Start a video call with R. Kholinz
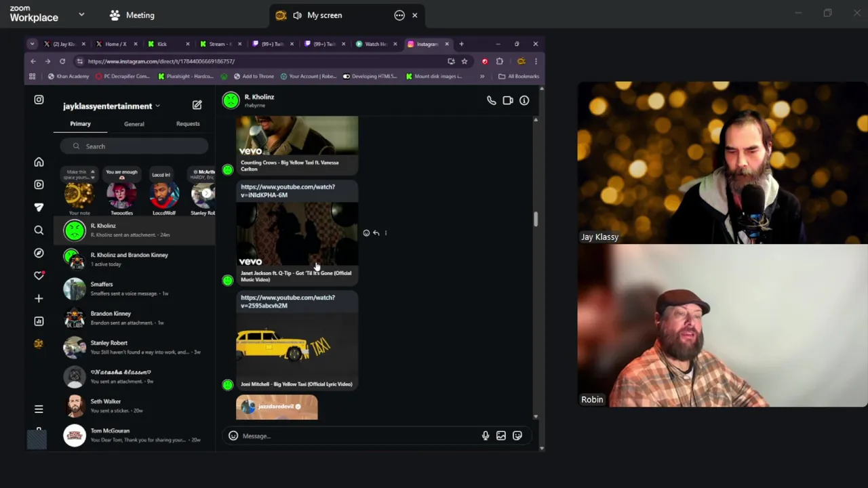 (508, 100)
